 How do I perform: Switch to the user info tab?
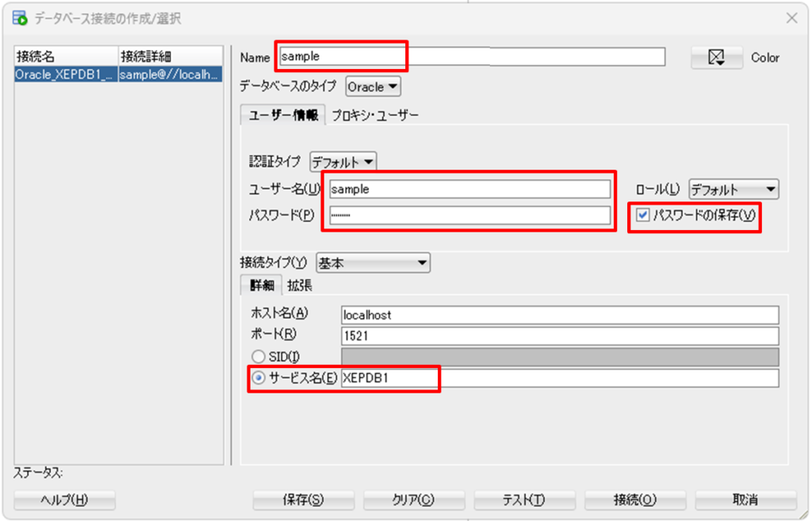[283, 115]
